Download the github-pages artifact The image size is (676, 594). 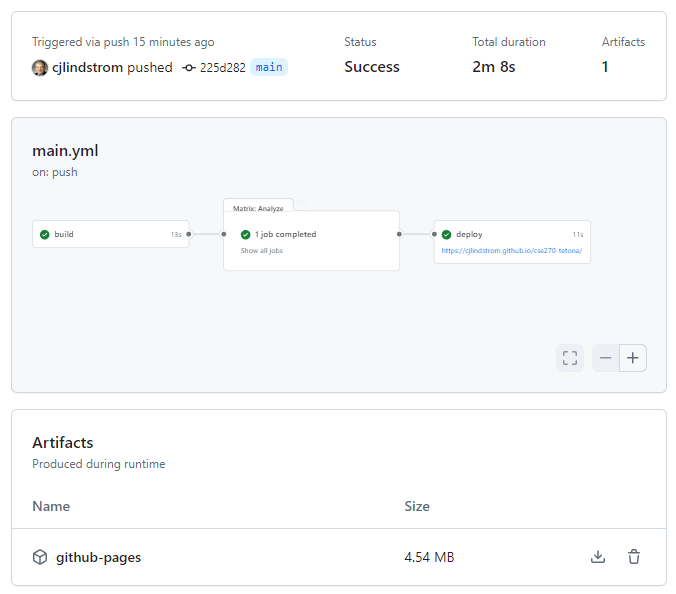(598, 557)
